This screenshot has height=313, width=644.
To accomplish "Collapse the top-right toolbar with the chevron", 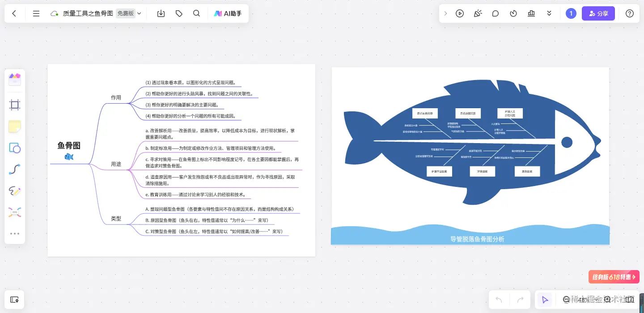I will [x=445, y=13].
